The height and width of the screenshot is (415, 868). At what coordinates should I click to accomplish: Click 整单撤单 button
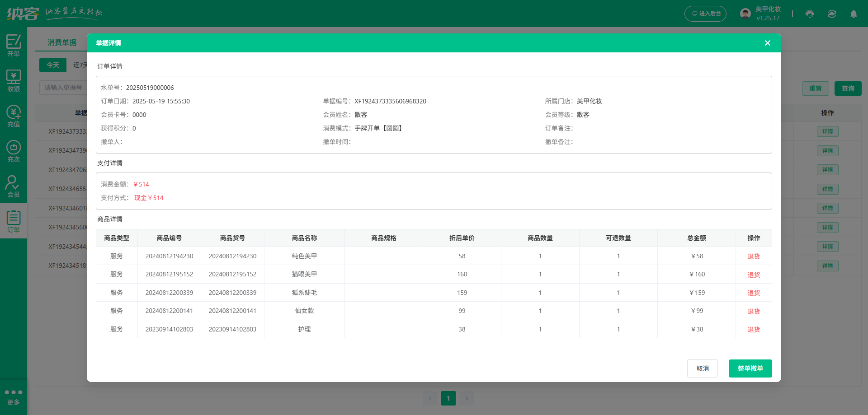750,368
